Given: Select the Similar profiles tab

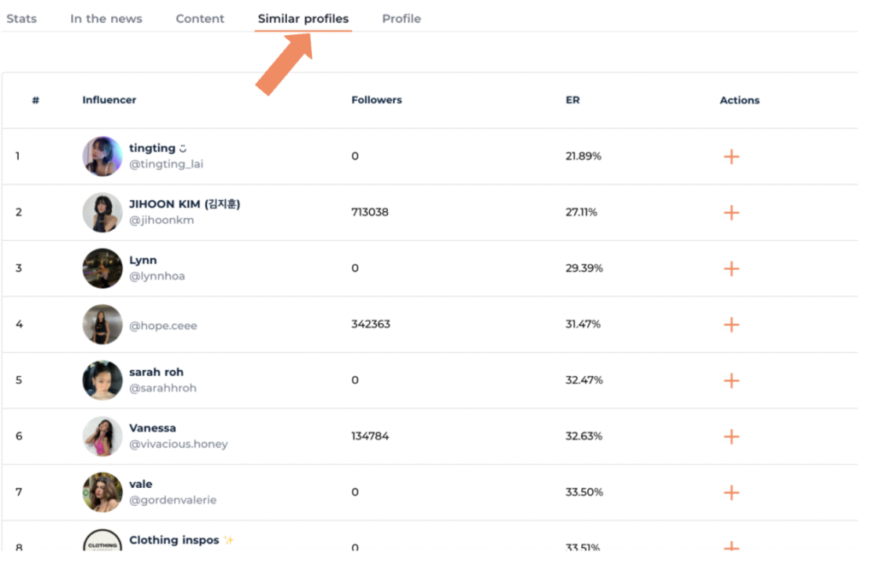Looking at the screenshot, I should pyautogui.click(x=303, y=19).
